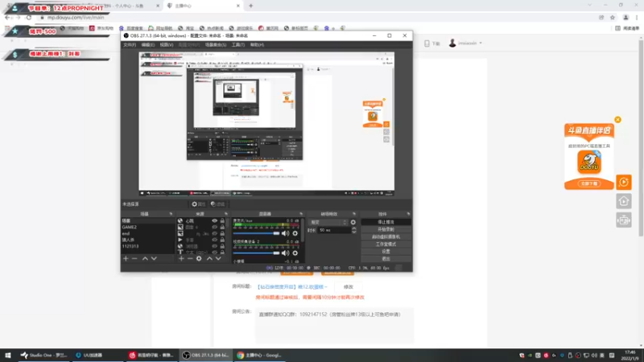Click 停止推流 stop streaming button

[x=386, y=222]
